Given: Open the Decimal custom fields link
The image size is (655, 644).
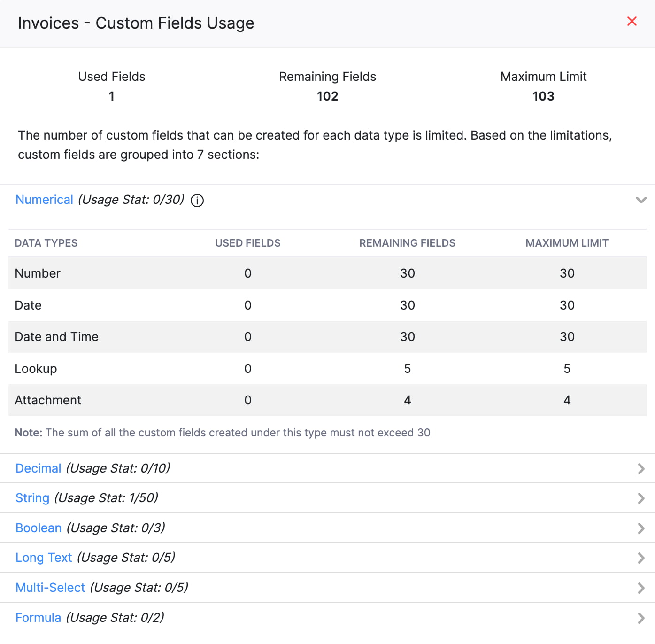Looking at the screenshot, I should (x=38, y=468).
